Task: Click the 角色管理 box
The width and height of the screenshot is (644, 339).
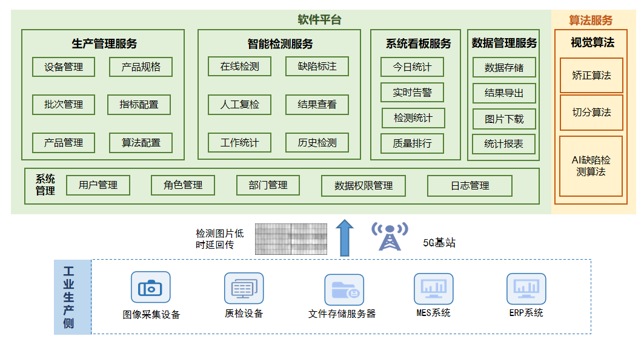Action: click(183, 185)
